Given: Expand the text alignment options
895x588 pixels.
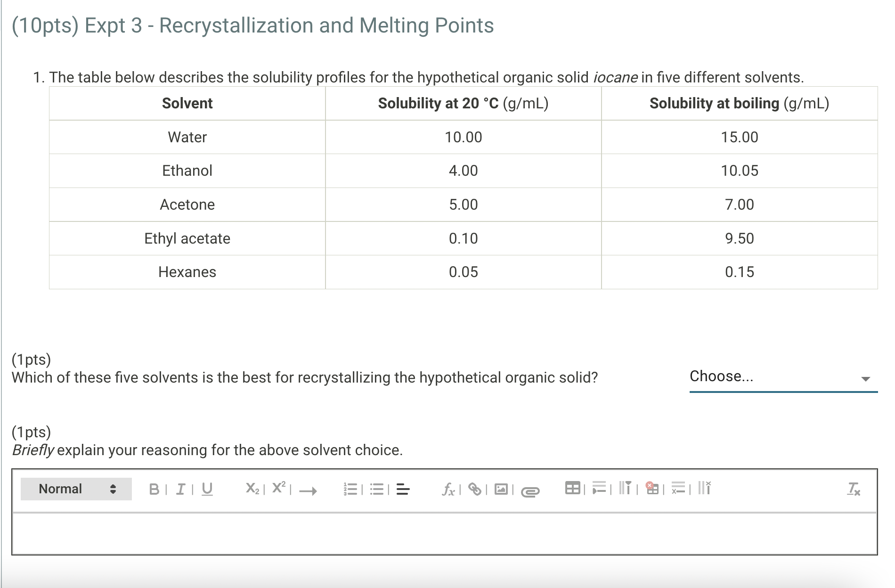Looking at the screenshot, I should pos(402,489).
